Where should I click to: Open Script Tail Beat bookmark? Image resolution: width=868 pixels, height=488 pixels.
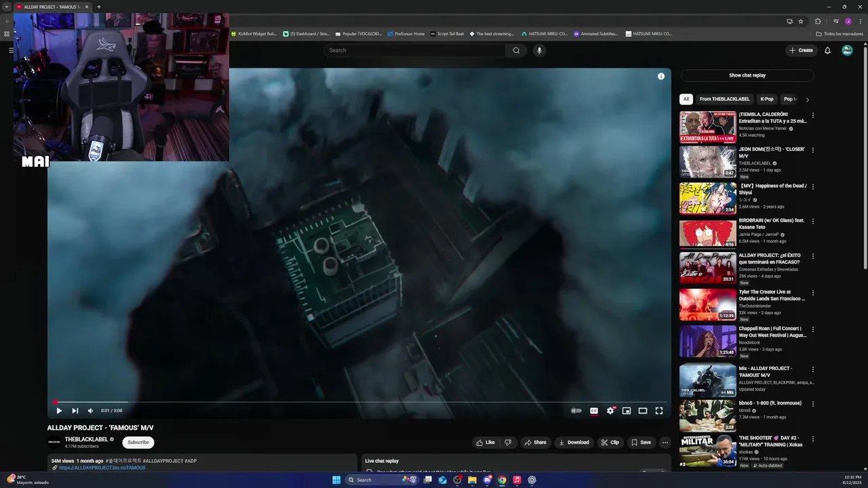click(447, 33)
